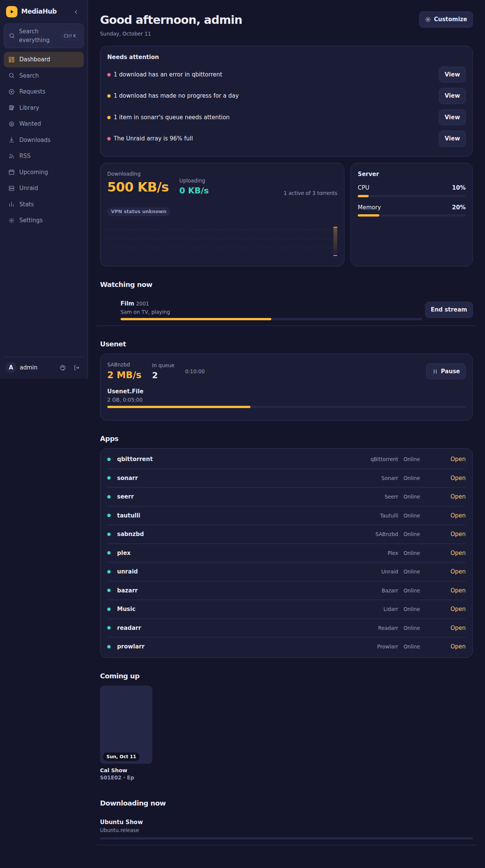Viewport: 485px width, 868px height.
Task: View the Unraid array 96% full alert
Action: (452, 139)
